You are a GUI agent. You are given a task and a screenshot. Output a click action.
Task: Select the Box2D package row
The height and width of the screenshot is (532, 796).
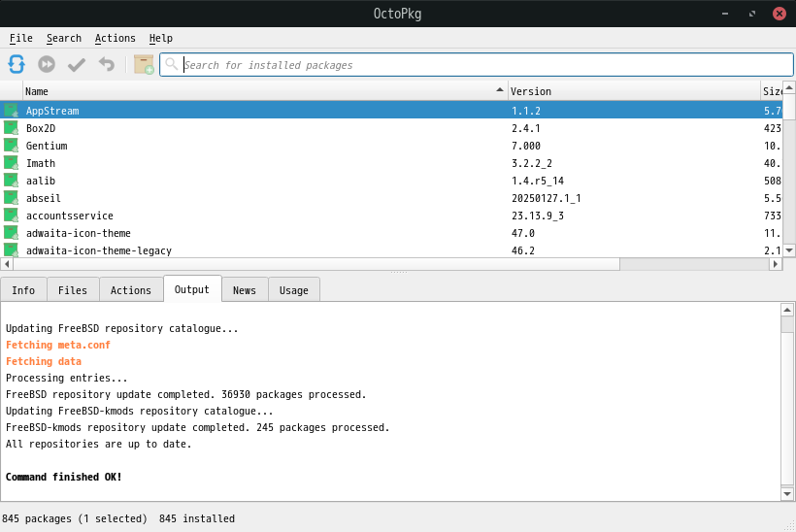pos(391,128)
